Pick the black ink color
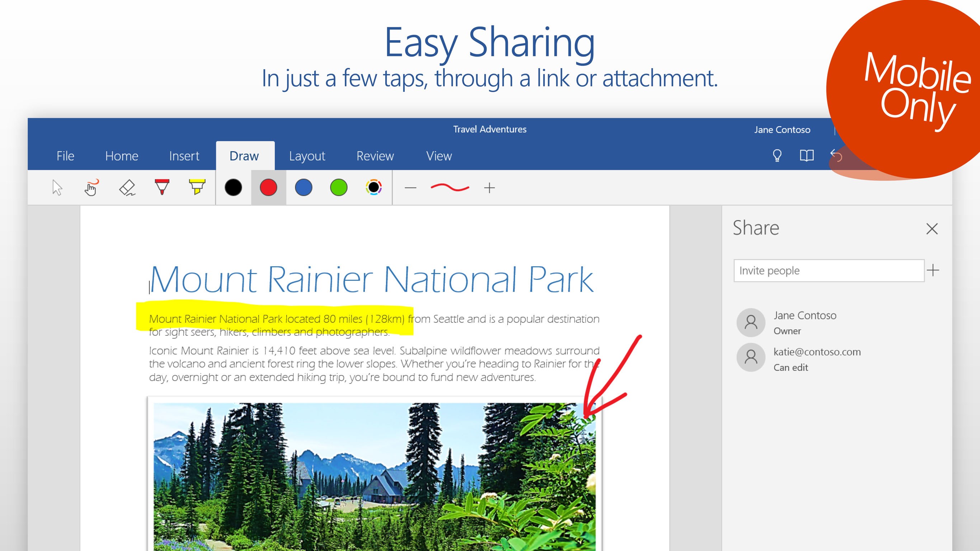The height and width of the screenshot is (551, 980). coord(233,188)
